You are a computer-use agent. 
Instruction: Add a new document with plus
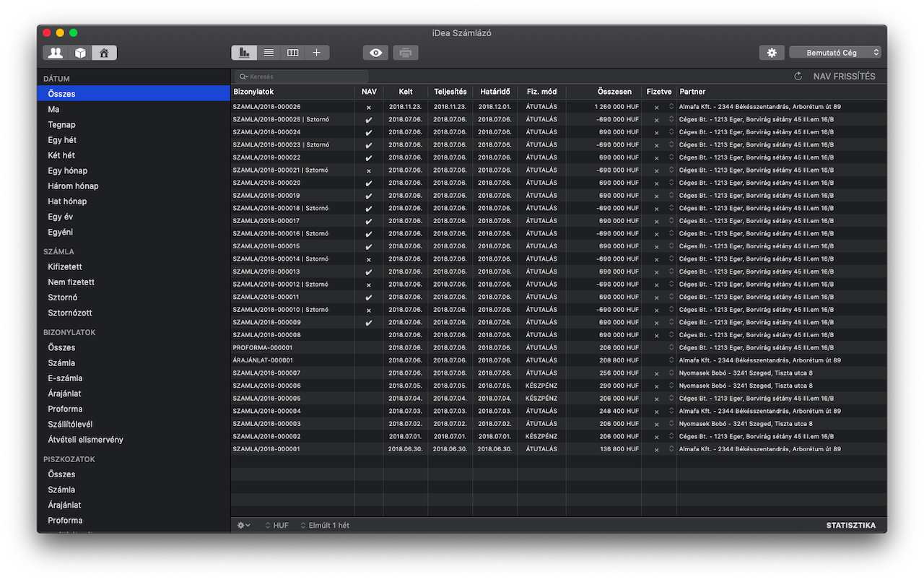click(x=317, y=53)
